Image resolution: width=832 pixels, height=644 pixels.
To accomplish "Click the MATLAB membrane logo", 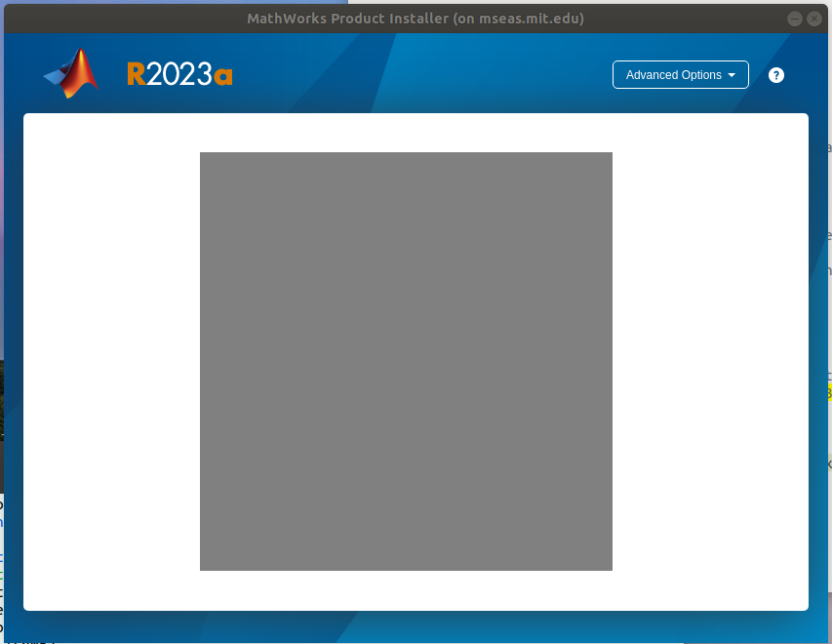I will click(71, 74).
